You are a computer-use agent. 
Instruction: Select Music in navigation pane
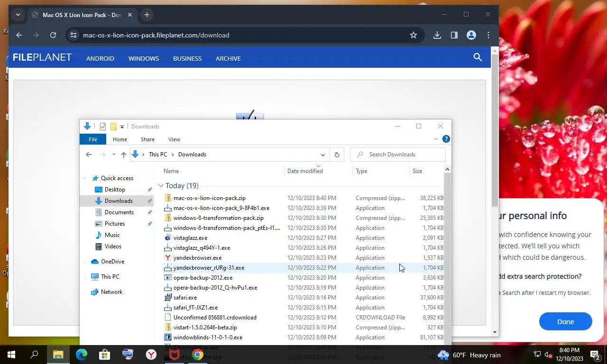pos(112,235)
